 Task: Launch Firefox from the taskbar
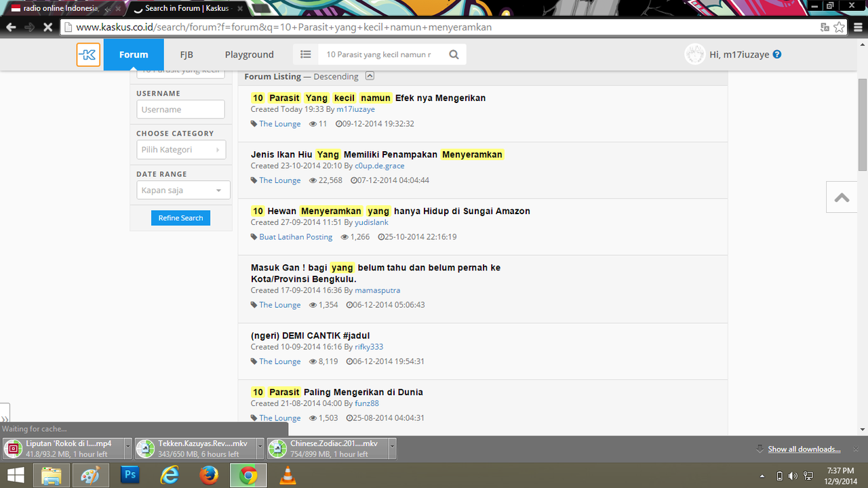point(209,476)
